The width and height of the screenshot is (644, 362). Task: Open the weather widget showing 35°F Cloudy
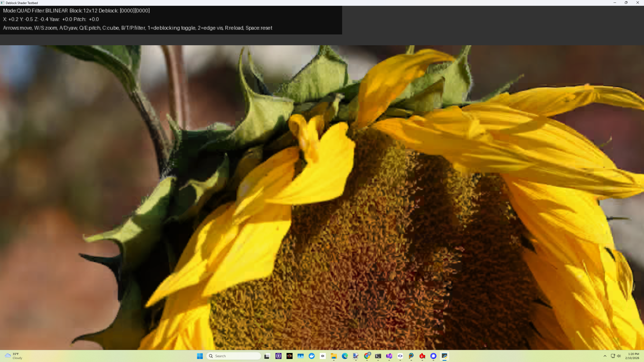(x=14, y=356)
